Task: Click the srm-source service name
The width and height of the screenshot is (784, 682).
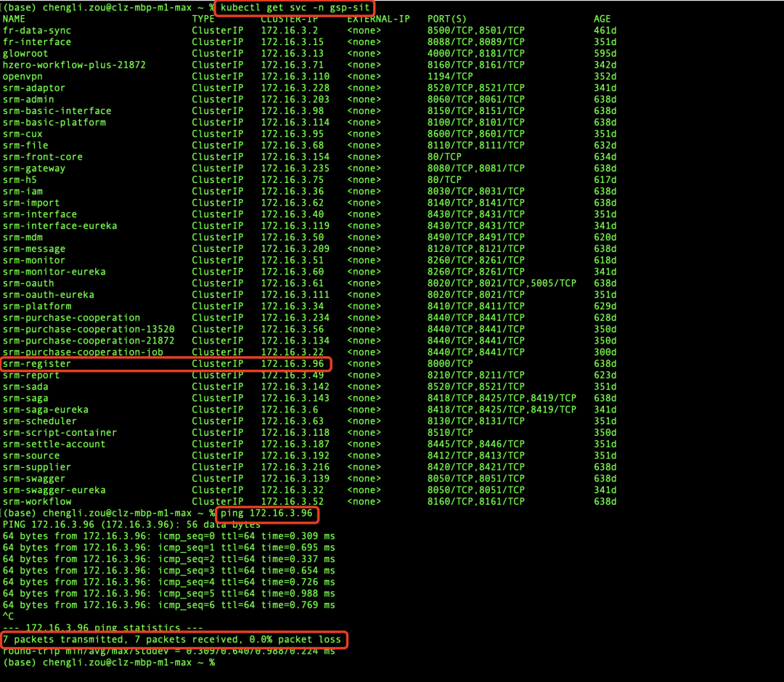Action: pos(31,456)
